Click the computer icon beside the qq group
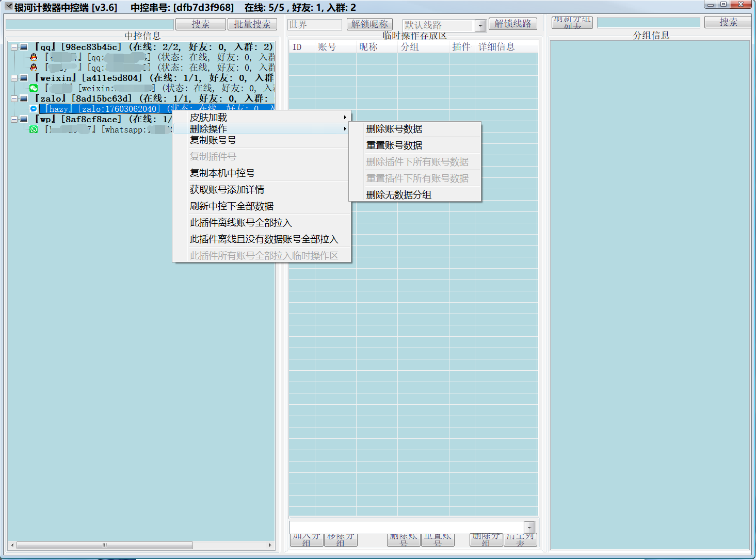756x560 pixels. pyautogui.click(x=24, y=47)
